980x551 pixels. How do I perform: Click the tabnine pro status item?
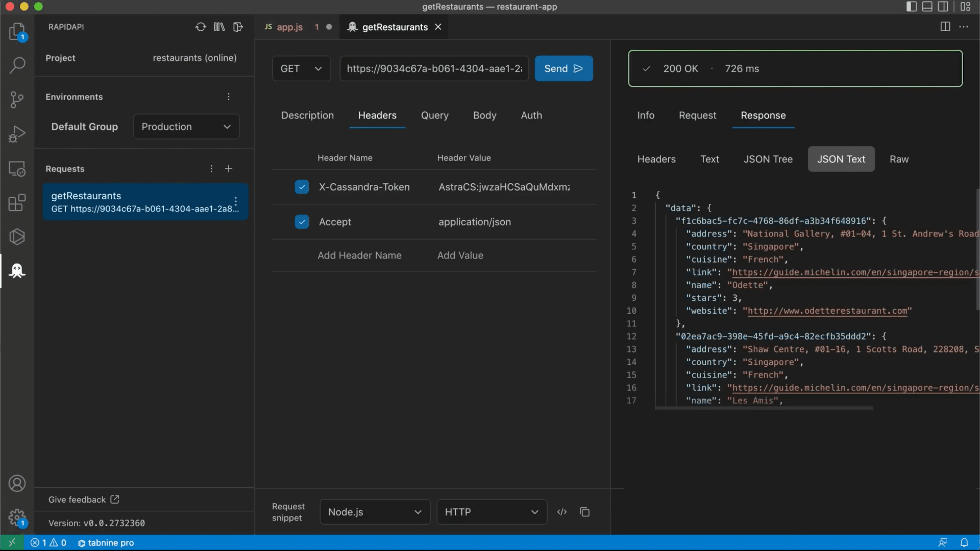coord(106,542)
